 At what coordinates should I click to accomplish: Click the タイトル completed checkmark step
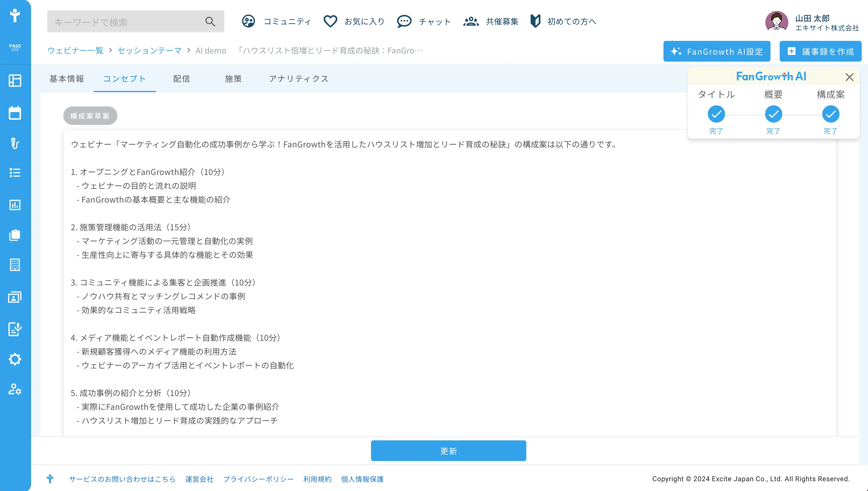(716, 114)
